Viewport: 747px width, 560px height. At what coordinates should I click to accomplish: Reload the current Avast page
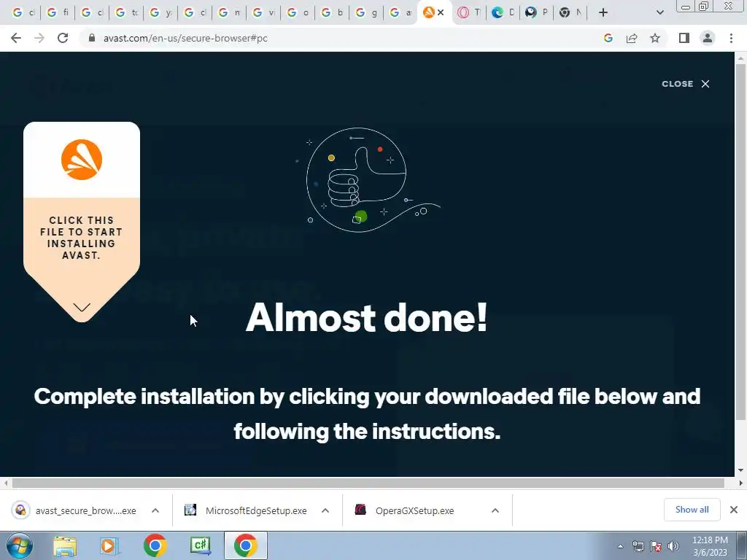tap(63, 38)
